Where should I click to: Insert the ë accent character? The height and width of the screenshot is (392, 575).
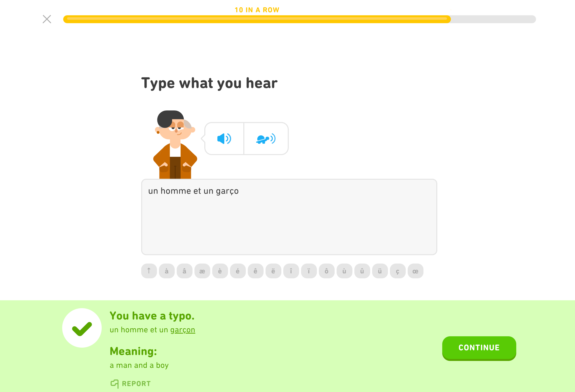(x=273, y=271)
